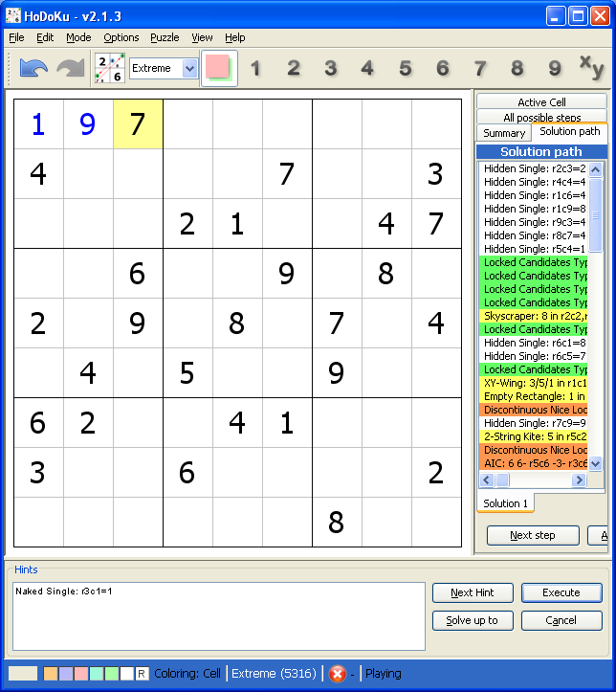Select the orange status bar color swatch
Screen dimensions: 616x692
(51, 674)
